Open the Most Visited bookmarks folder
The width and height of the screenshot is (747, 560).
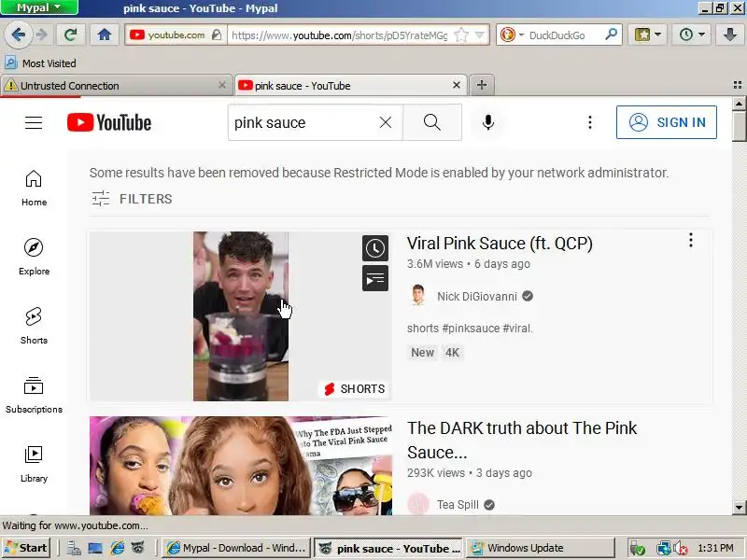tap(40, 63)
